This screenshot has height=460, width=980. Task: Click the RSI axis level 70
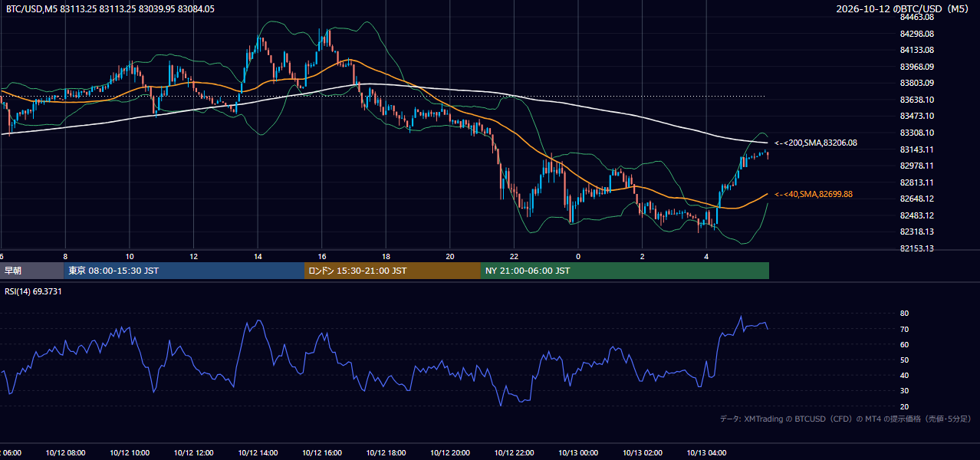904,329
